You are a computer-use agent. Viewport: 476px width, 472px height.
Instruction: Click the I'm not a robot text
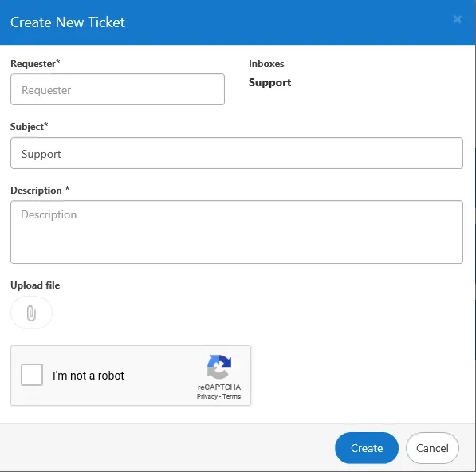point(89,376)
